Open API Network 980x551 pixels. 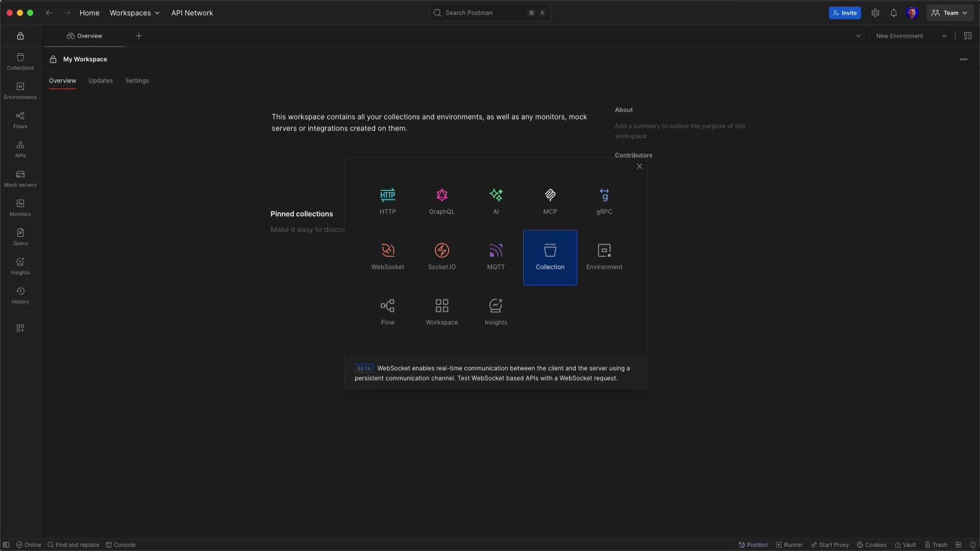[192, 13]
